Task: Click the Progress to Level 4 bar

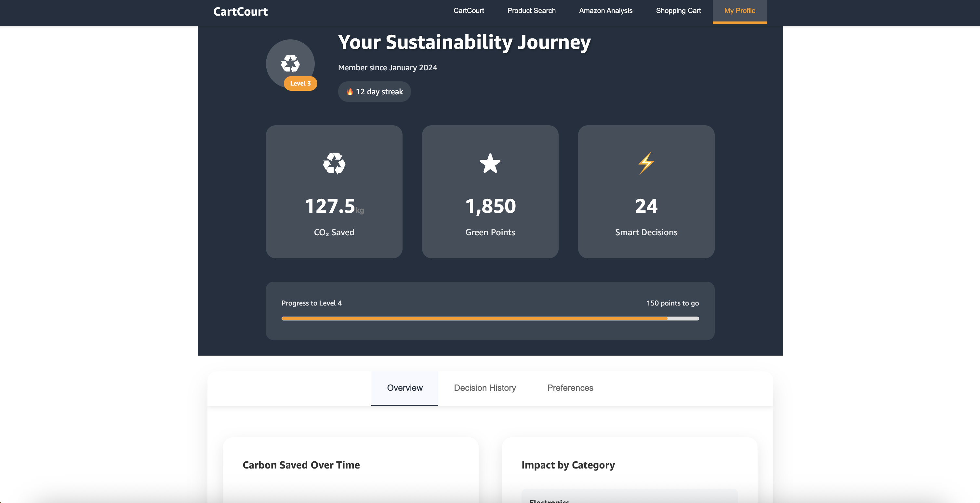Action: click(490, 318)
